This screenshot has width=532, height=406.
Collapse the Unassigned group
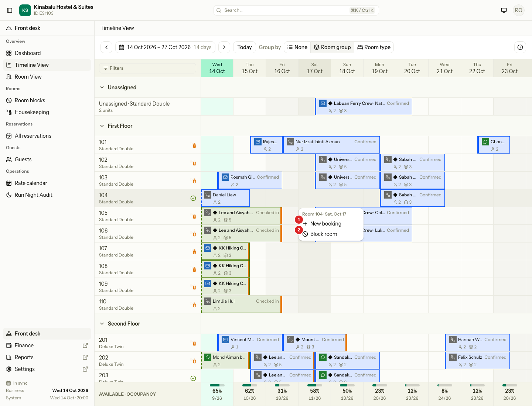pos(102,87)
